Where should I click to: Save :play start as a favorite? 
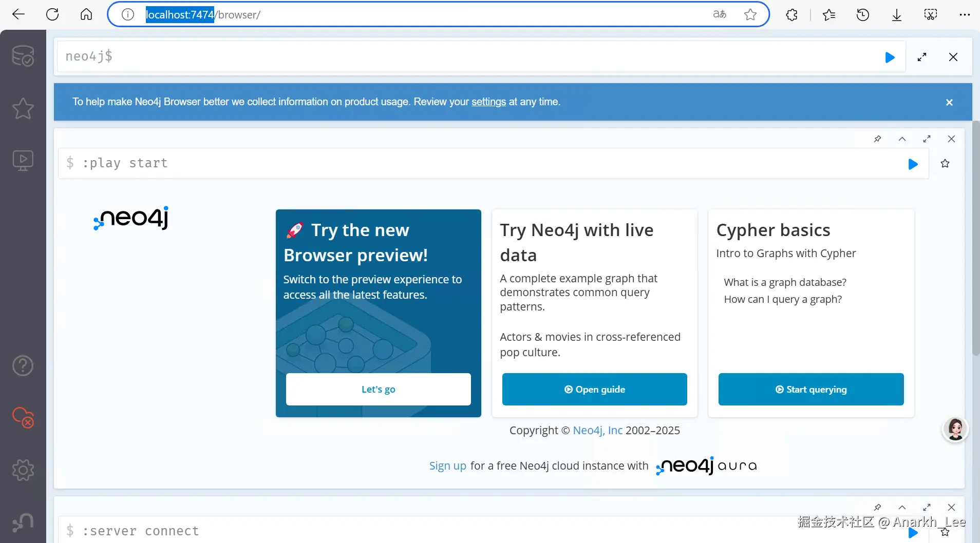(945, 164)
